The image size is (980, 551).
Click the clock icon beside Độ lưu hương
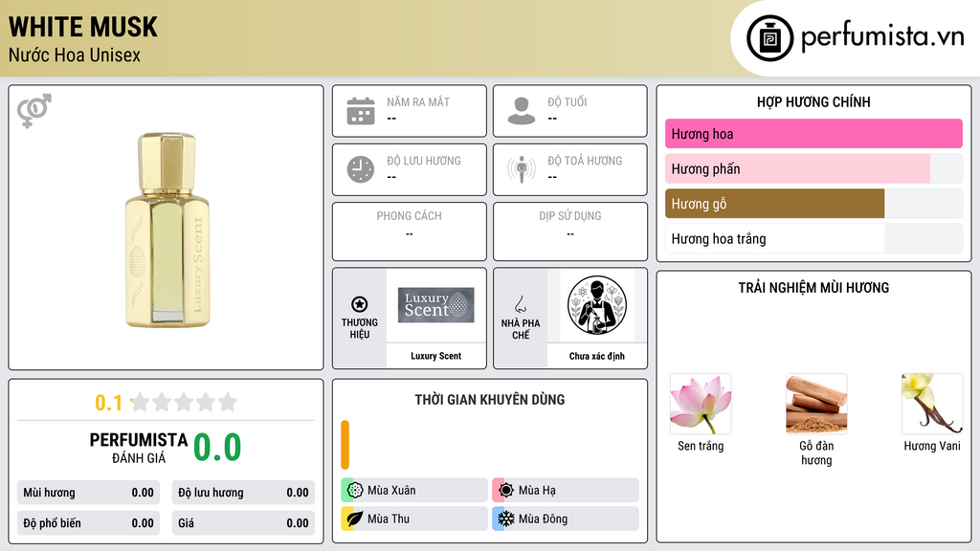[361, 169]
